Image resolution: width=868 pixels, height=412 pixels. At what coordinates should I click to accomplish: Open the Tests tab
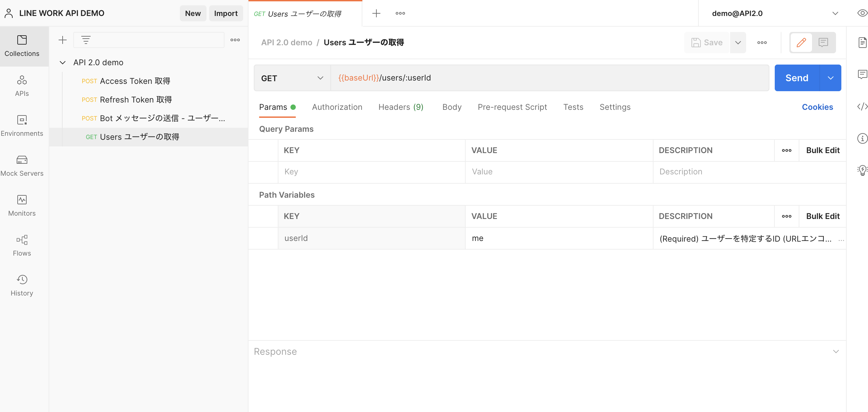tap(573, 107)
